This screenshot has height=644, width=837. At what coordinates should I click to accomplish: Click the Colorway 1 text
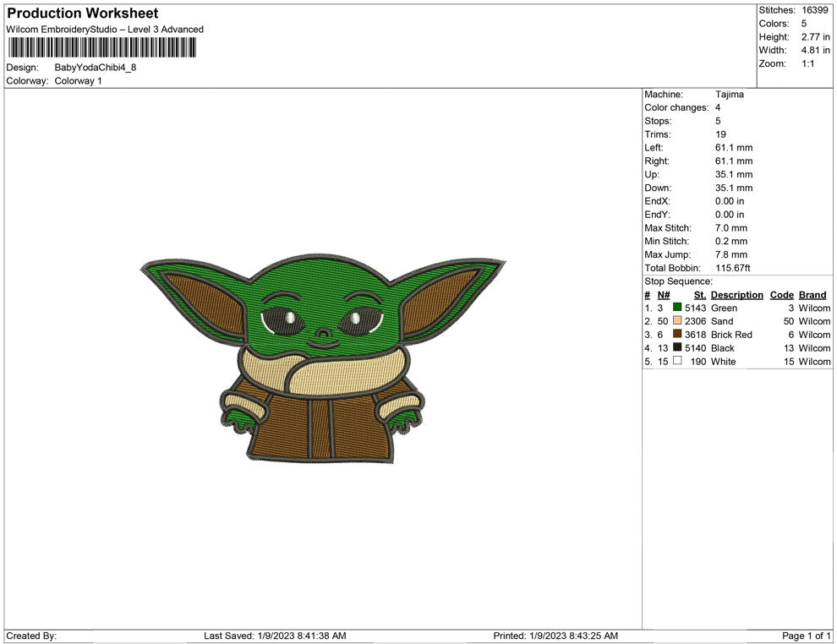(x=78, y=81)
